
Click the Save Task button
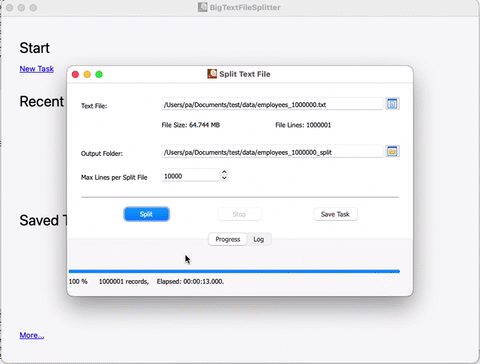click(335, 214)
